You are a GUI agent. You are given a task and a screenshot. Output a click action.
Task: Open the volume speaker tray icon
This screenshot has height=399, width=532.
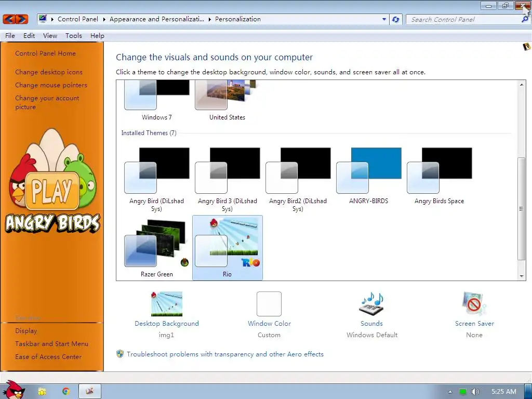[475, 392]
